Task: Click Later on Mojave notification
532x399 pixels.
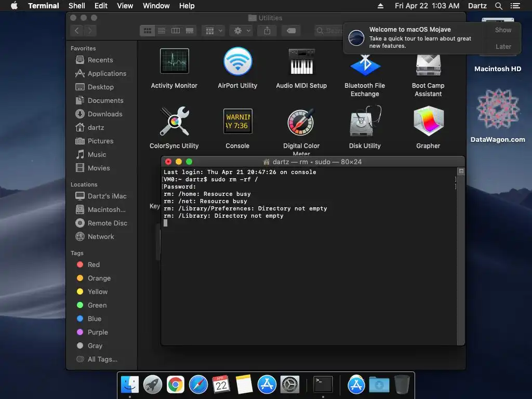Action: point(503,46)
